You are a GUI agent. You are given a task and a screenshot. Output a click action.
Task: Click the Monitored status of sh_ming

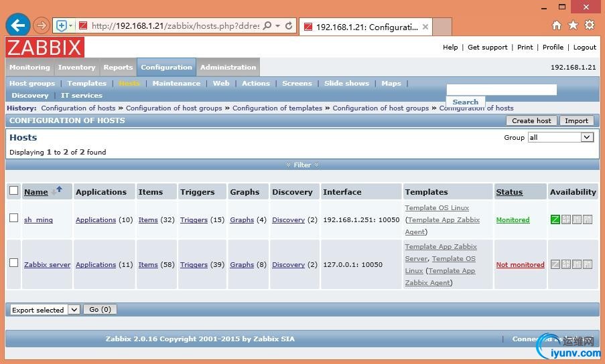click(x=513, y=219)
